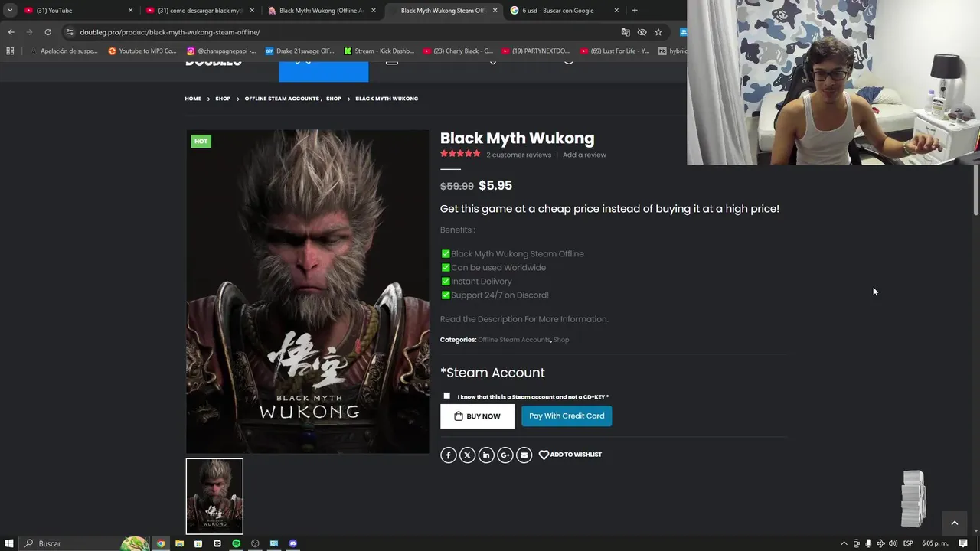Close the '6 usd - Buscar con Google' tab
This screenshot has width=980, height=551.
[616, 11]
